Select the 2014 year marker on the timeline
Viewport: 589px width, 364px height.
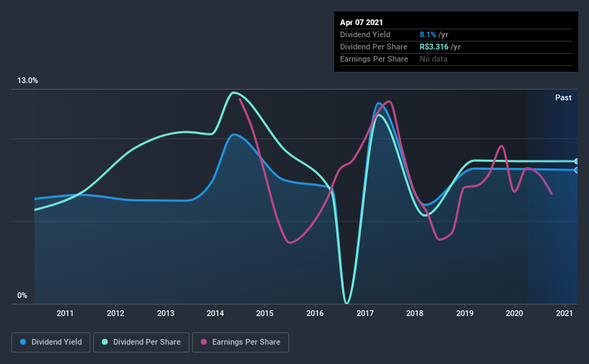click(x=215, y=313)
